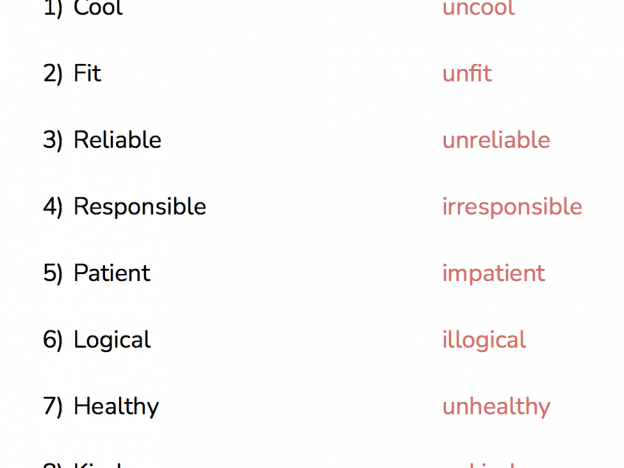Select the red answer 'unhealthy'
Screen dimensions: 624x468
(x=496, y=408)
